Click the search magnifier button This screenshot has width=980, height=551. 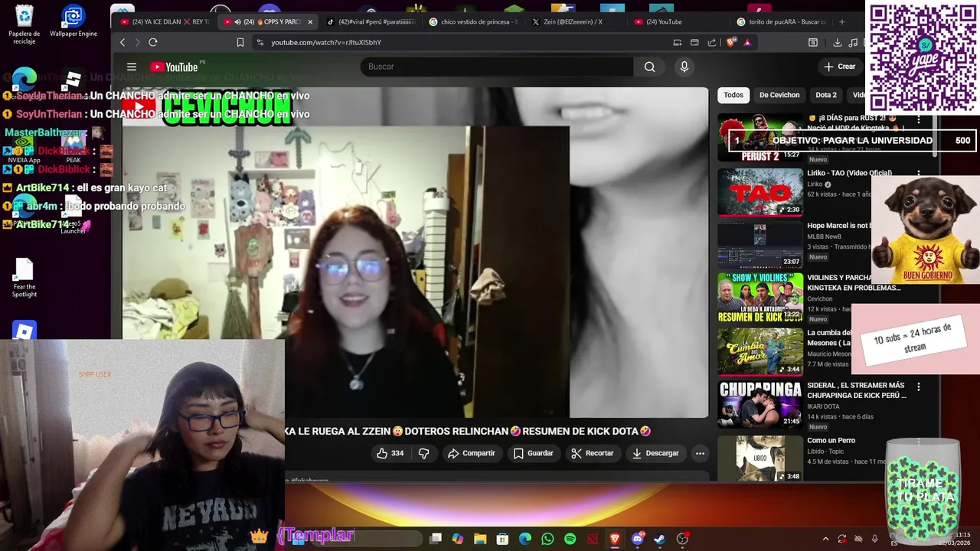pyautogui.click(x=649, y=67)
